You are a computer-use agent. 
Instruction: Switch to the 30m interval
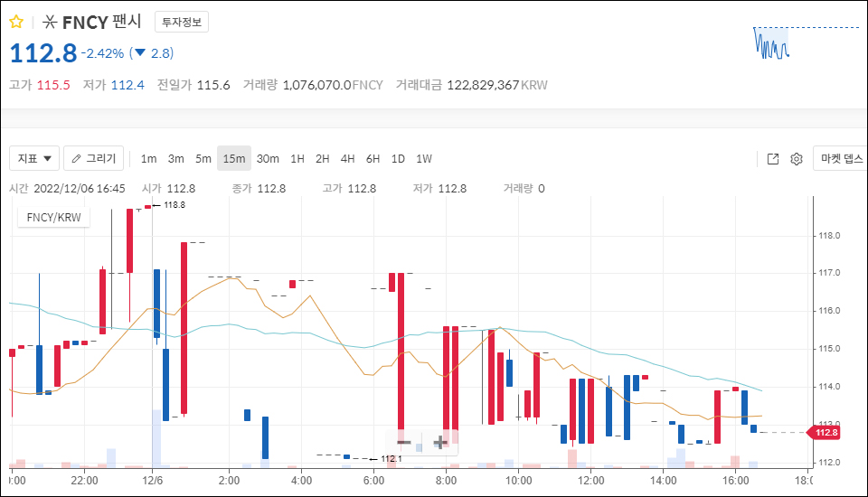point(268,159)
